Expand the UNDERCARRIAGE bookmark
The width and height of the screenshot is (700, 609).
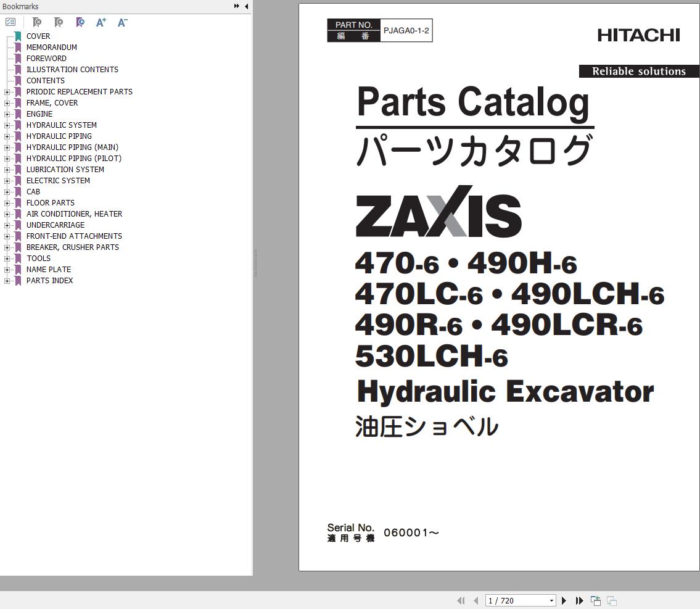(x=7, y=225)
